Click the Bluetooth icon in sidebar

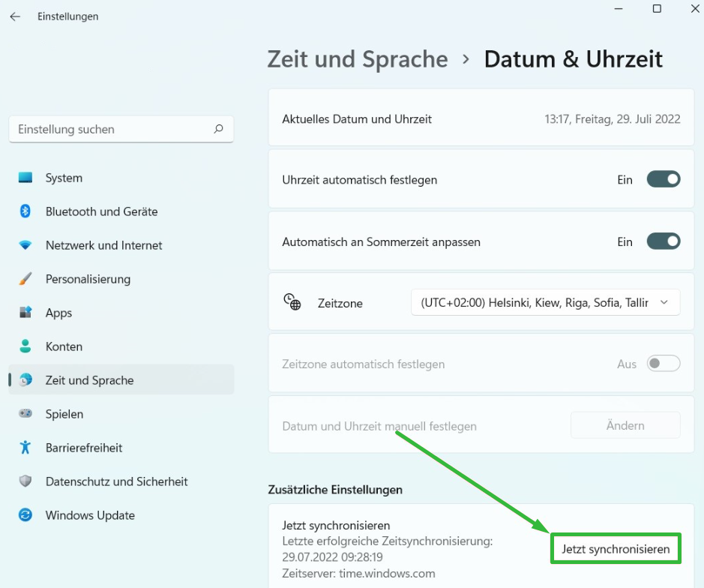click(x=25, y=211)
